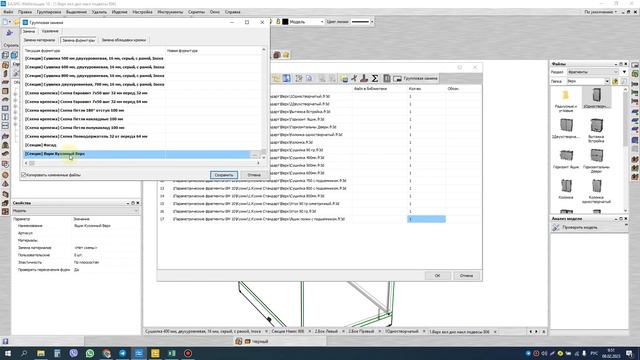Click the highlighted quantity cell in row 17
Viewport: 640px width, 360px height.
(426, 219)
